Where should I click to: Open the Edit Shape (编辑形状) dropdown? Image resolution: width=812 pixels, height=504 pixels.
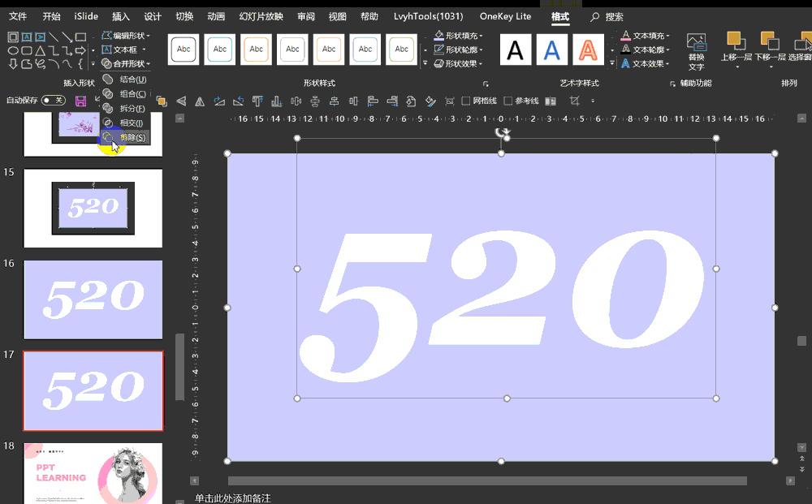tap(127, 36)
